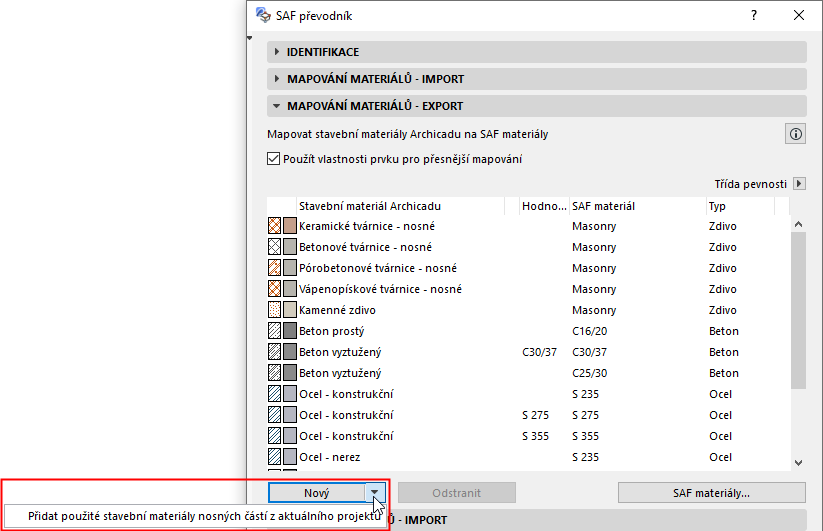Screen dimensions: 823x531
Task: Close the SAF převodník dialog
Action: pyautogui.click(x=798, y=15)
